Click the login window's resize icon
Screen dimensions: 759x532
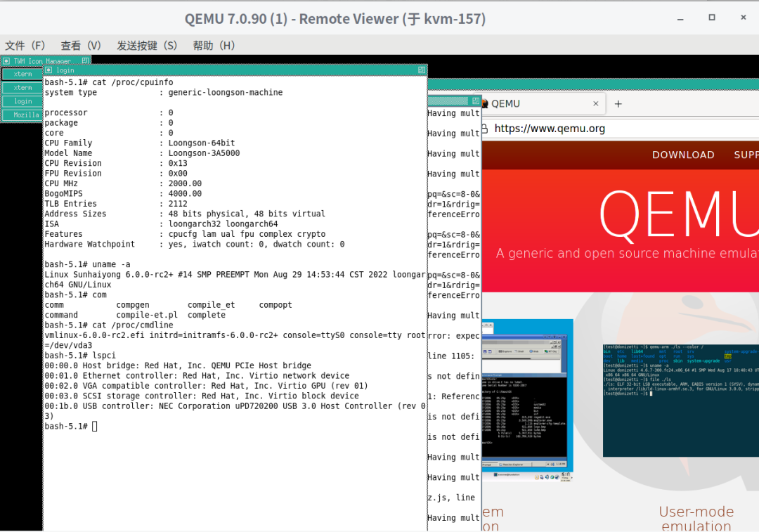pos(422,70)
